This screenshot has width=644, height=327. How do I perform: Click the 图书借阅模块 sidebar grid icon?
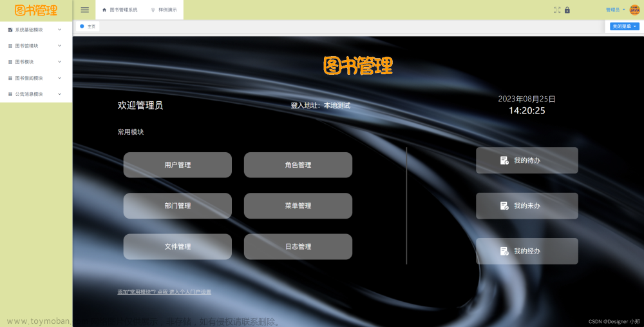click(x=10, y=78)
